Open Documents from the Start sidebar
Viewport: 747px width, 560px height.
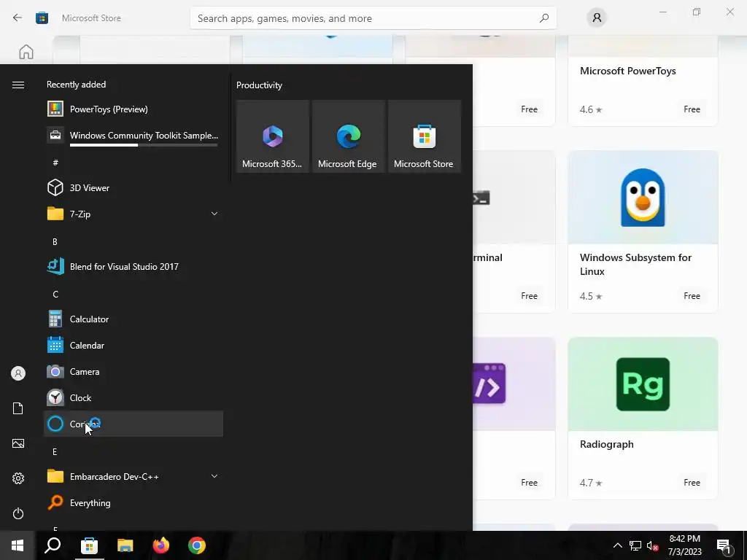coord(18,408)
